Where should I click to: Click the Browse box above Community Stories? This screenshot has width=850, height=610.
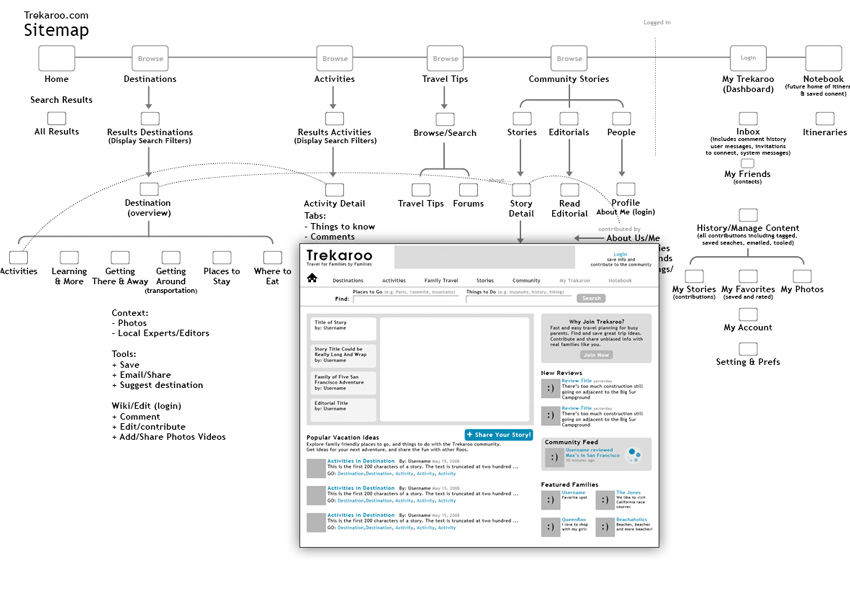[569, 58]
